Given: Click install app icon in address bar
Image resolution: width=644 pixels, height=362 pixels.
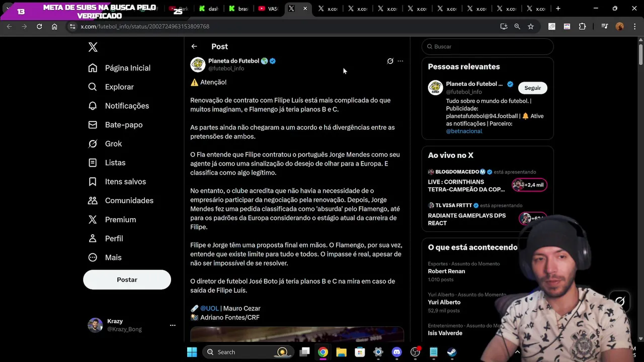Looking at the screenshot, I should coord(504,26).
